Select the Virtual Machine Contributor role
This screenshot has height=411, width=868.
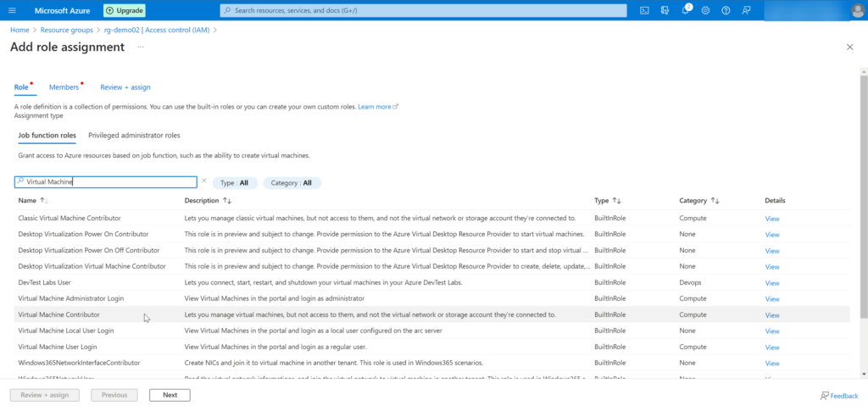[x=431, y=314]
